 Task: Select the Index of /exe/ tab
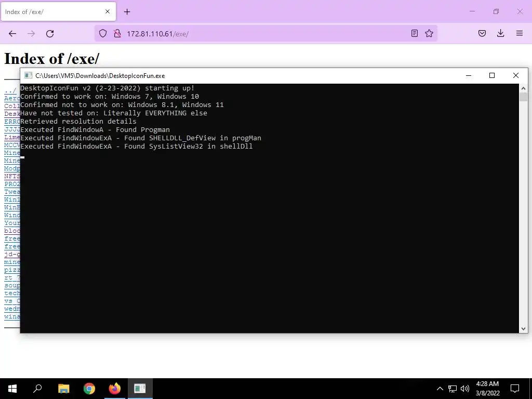point(58,12)
